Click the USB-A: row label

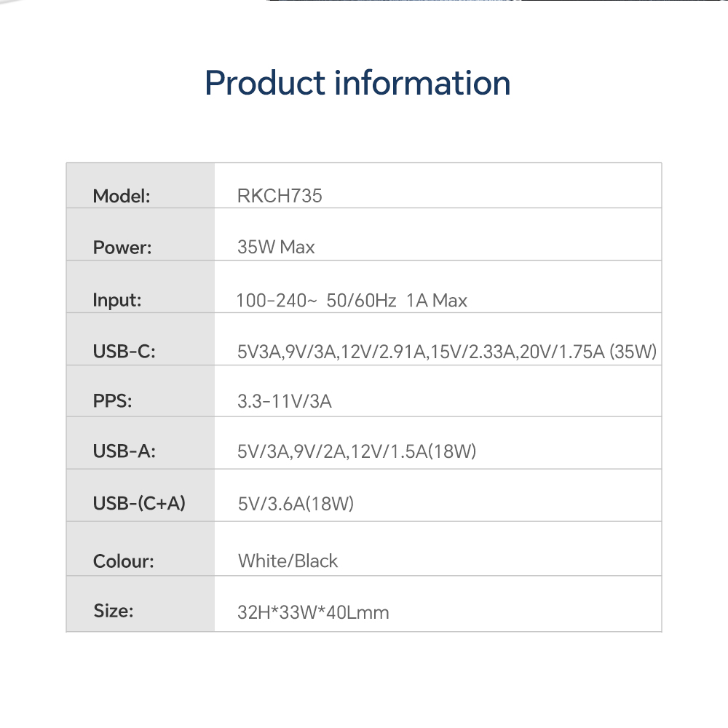point(124,451)
